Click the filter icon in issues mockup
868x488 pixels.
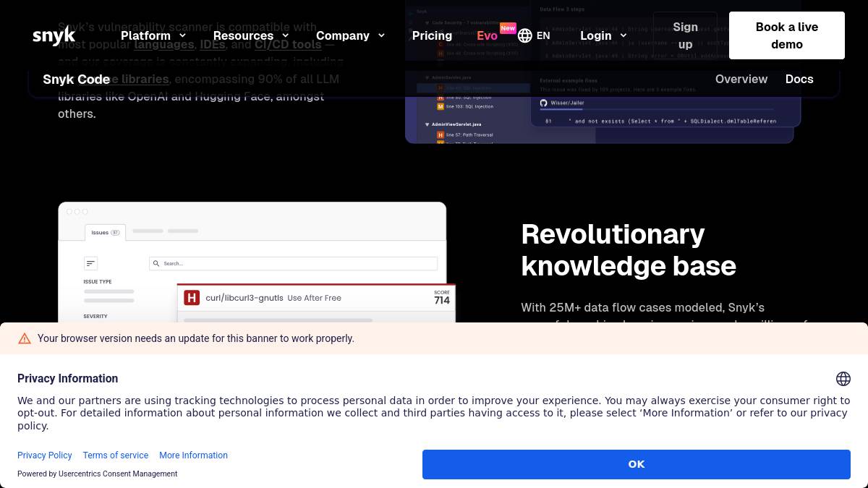(90, 263)
